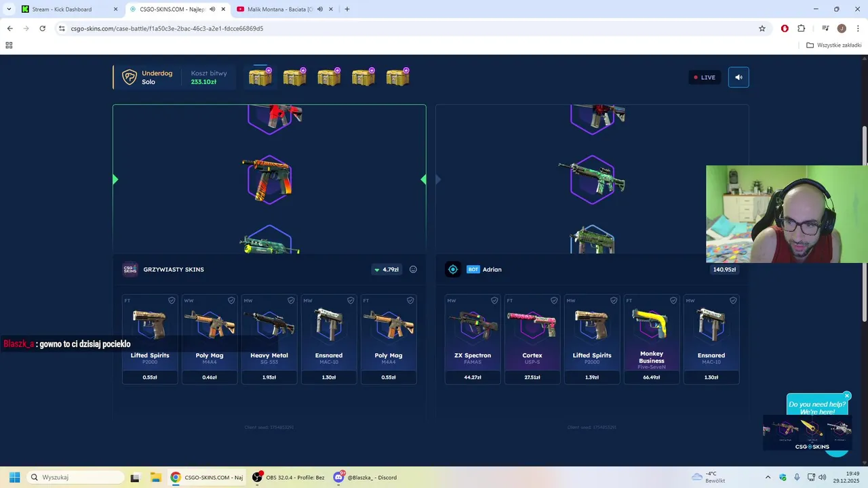
Task: Click shield icon on Cortex card
Action: 554,300
